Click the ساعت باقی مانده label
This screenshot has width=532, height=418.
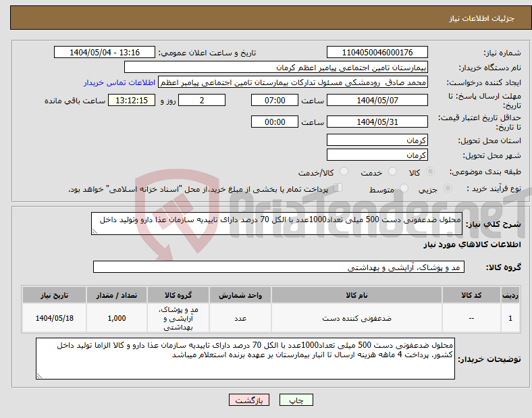pyautogui.click(x=75, y=101)
